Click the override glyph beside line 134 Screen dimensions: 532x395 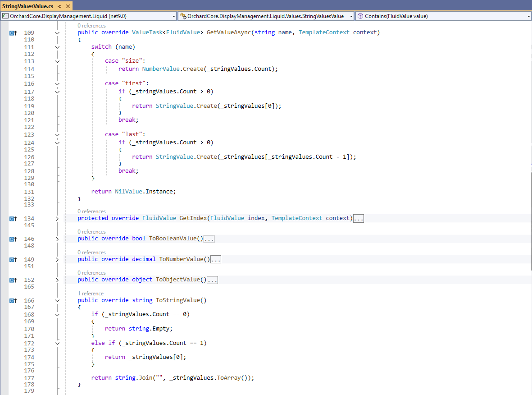point(13,219)
